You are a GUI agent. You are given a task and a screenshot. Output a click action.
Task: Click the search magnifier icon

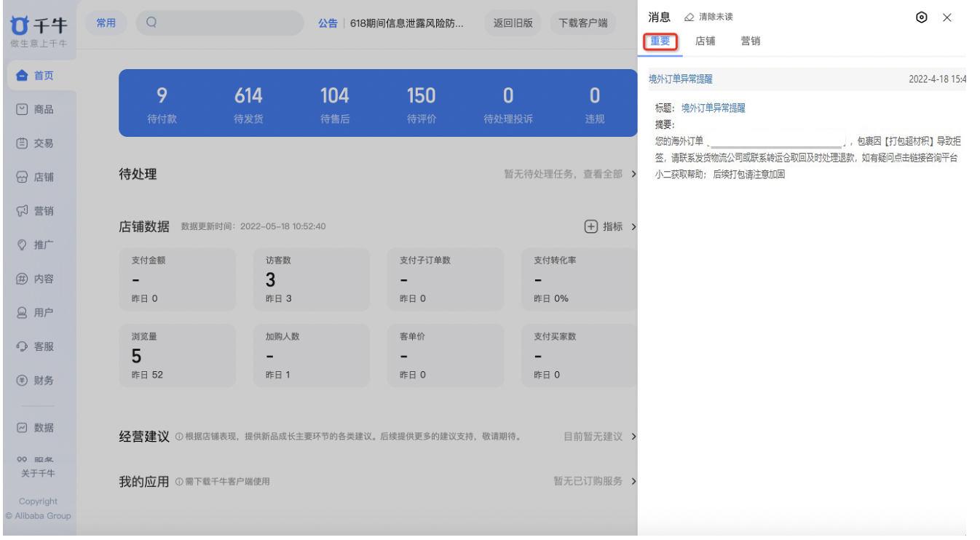pyautogui.click(x=151, y=23)
